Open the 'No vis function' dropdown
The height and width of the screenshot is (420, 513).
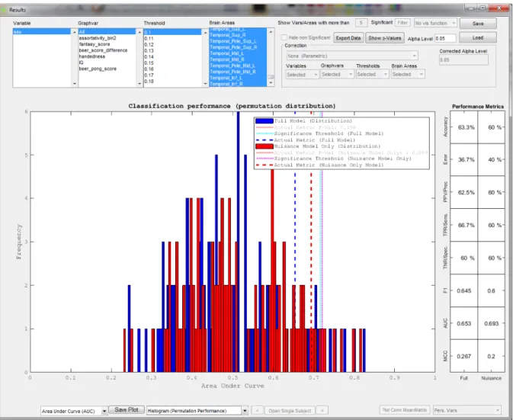pos(435,23)
